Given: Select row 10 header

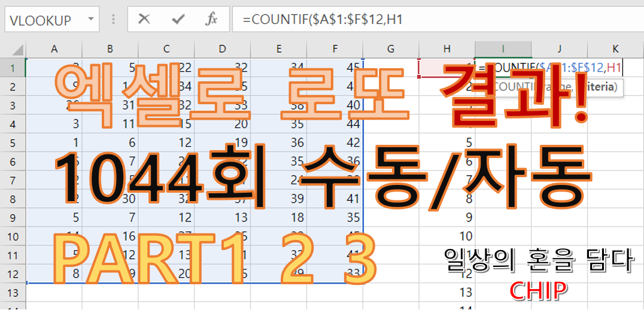Looking at the screenshot, I should click(13, 236).
